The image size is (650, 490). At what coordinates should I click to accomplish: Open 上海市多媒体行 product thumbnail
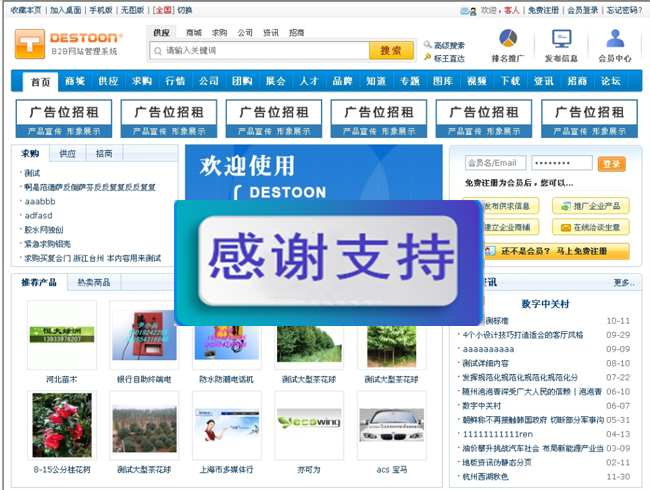coord(227,425)
